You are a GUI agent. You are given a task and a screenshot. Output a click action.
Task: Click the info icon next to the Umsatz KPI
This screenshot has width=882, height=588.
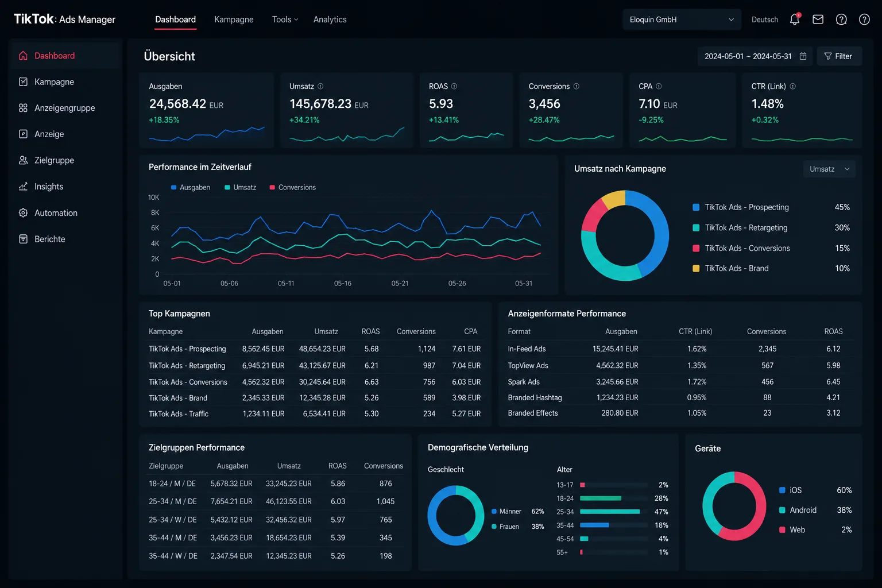(320, 86)
